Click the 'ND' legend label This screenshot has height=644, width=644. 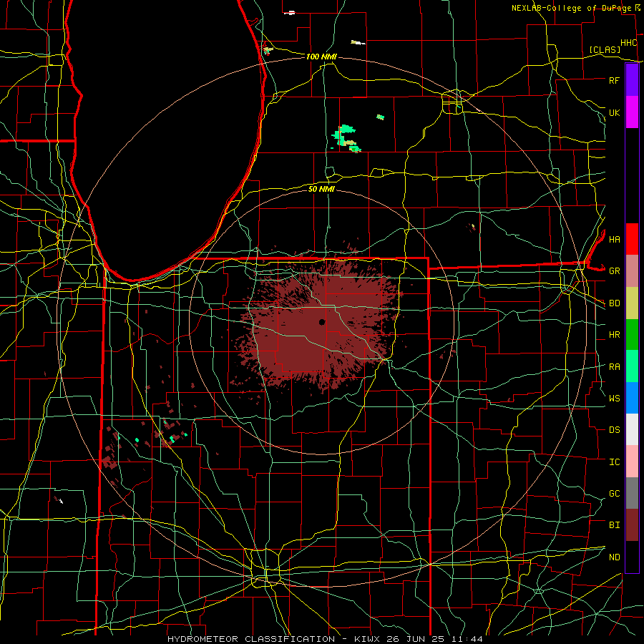click(x=614, y=557)
